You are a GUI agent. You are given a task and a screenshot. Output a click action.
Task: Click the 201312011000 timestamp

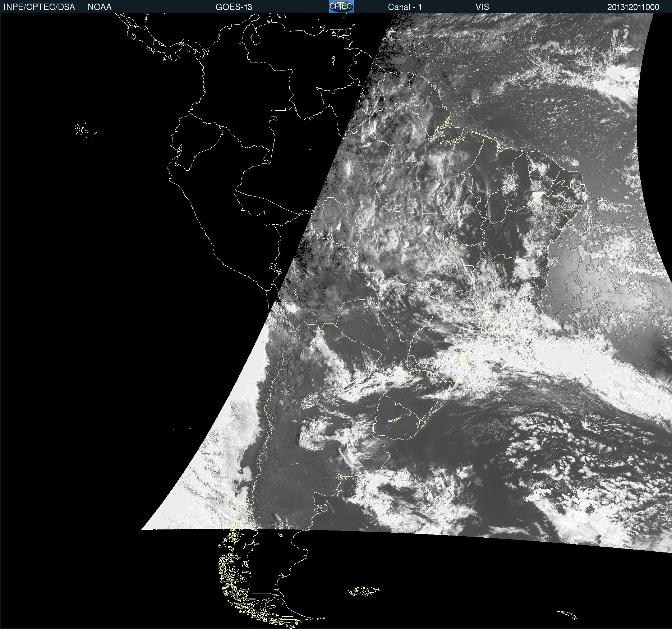click(633, 7)
